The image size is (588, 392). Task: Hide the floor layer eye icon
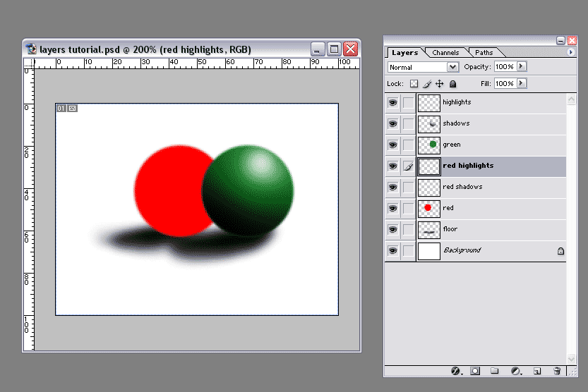(x=392, y=229)
